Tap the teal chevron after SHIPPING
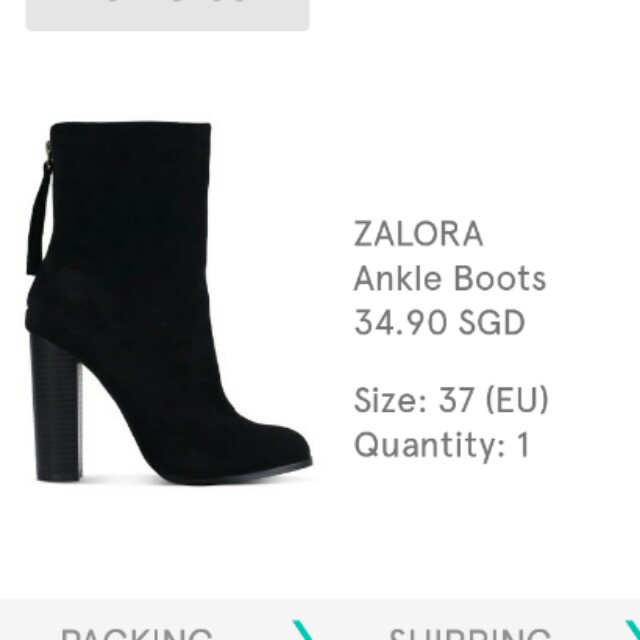 tap(633, 630)
